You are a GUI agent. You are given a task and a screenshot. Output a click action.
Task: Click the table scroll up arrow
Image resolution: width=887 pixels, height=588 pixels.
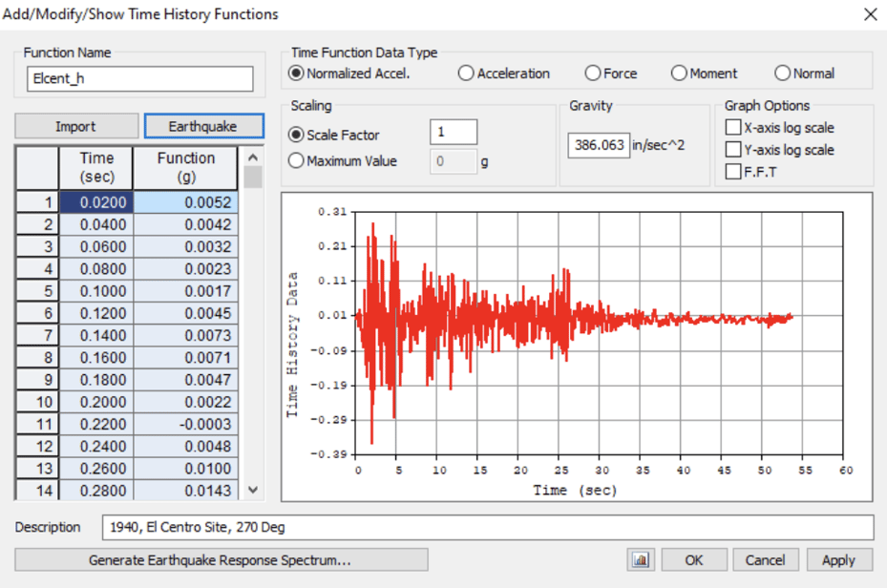[x=253, y=157]
